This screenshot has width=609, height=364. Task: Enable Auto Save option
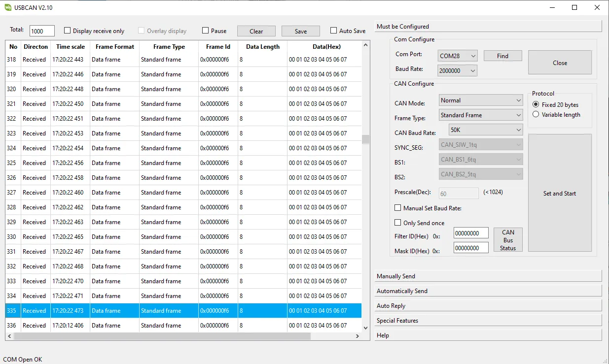coord(334,31)
